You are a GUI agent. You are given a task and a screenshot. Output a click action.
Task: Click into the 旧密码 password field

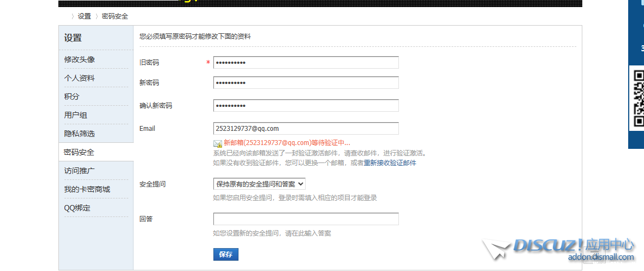pos(306,63)
